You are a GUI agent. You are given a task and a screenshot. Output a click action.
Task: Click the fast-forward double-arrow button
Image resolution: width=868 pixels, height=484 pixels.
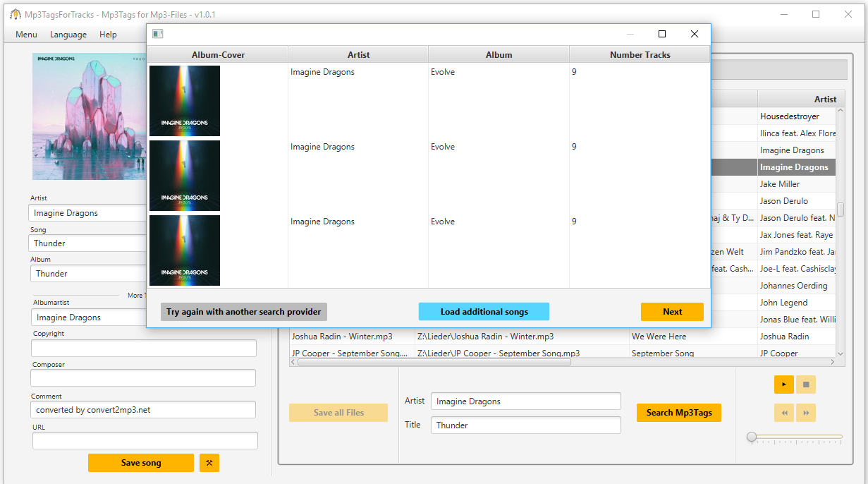(806, 413)
